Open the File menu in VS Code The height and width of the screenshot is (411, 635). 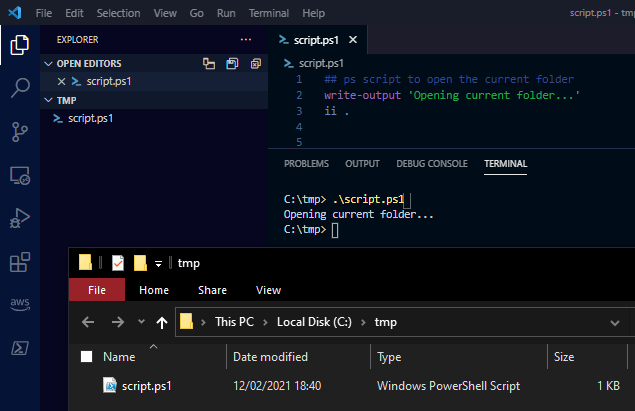pos(44,13)
